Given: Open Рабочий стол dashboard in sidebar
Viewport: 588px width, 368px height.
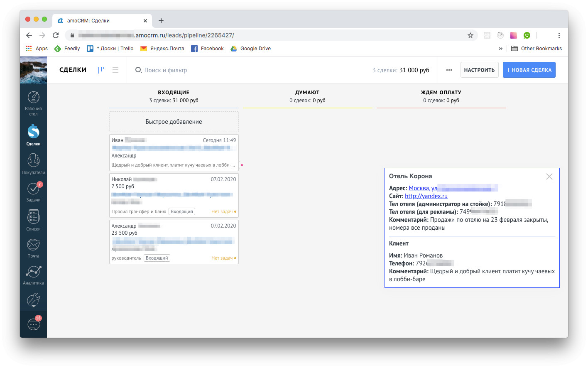Looking at the screenshot, I should (x=33, y=103).
